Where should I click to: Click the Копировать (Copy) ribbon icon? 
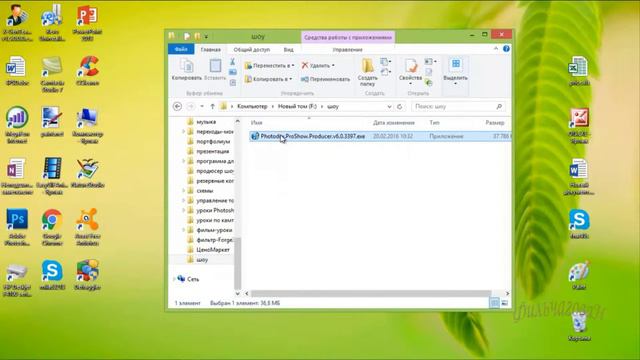[x=187, y=66]
